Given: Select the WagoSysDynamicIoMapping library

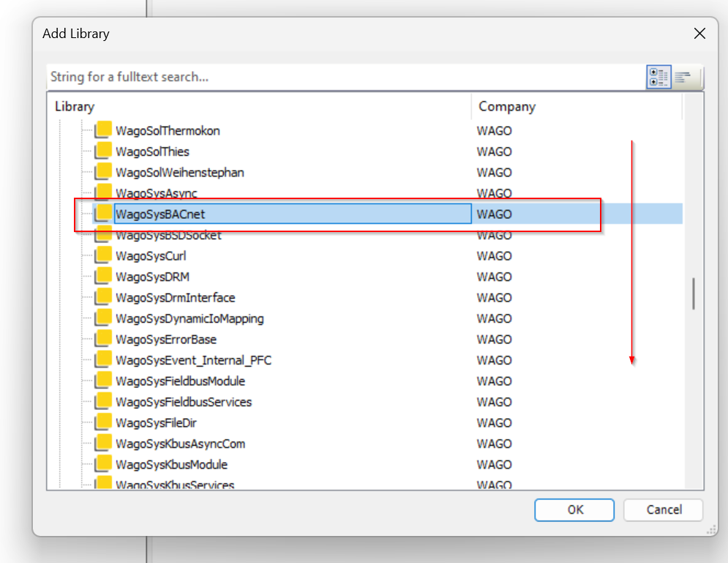Looking at the screenshot, I should coord(189,318).
